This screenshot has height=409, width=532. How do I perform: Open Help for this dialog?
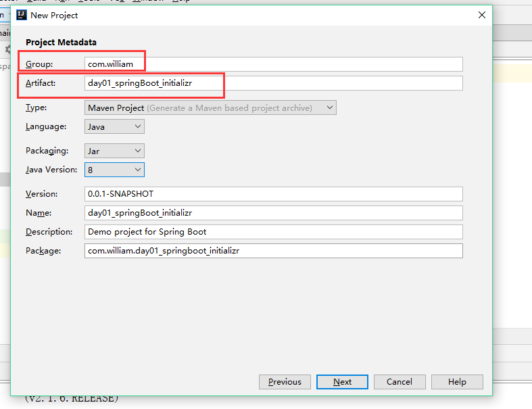pyautogui.click(x=457, y=382)
